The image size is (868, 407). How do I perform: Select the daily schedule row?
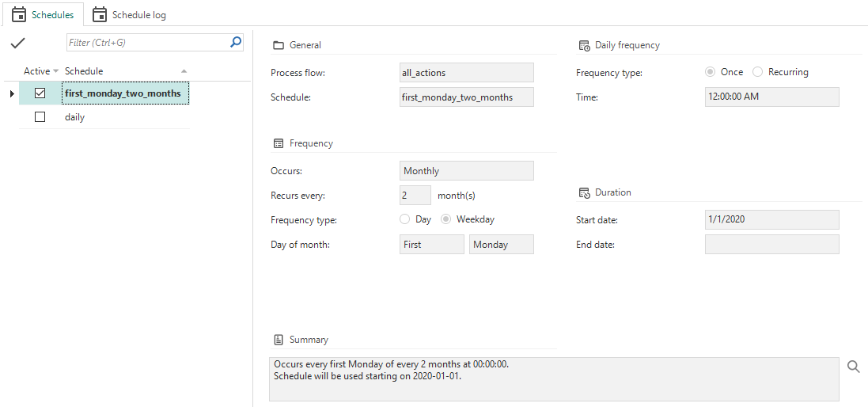coord(75,117)
